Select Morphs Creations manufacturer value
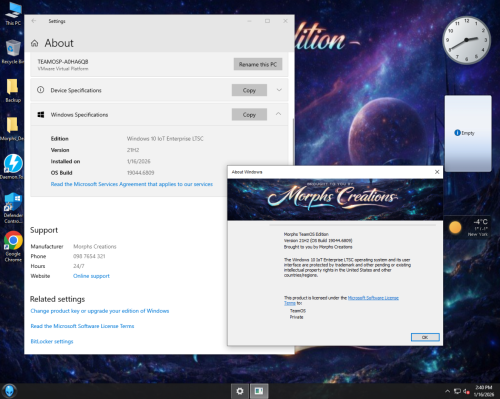 pos(95,247)
